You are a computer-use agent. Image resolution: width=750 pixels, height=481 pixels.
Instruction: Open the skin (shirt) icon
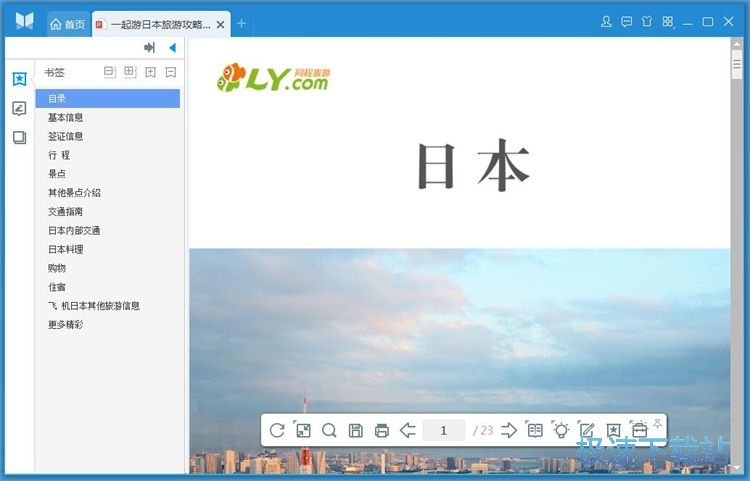(x=647, y=22)
